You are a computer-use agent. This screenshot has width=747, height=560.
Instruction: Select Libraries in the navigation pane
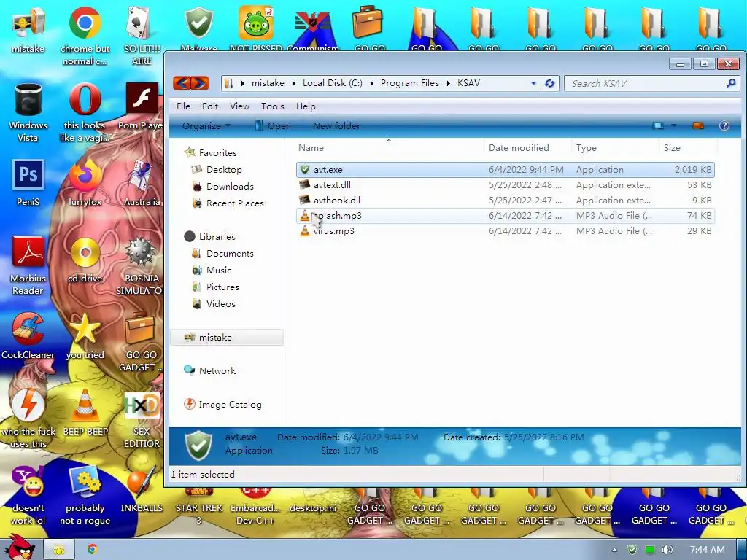(210, 237)
